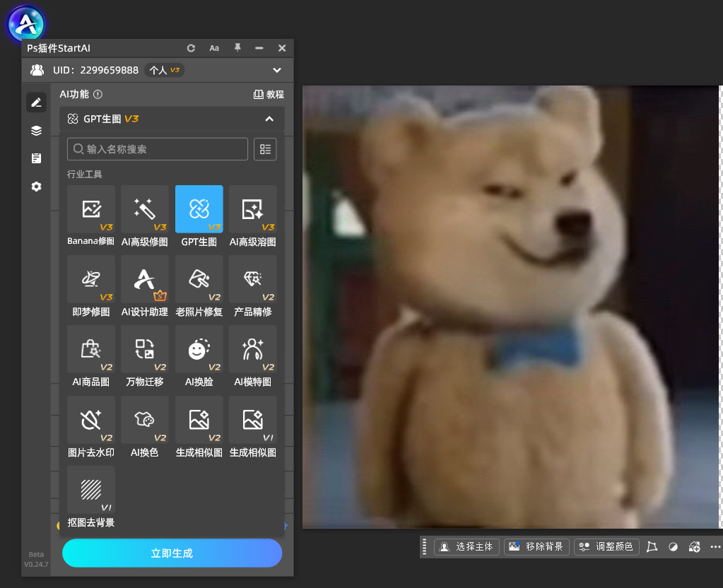The width and height of the screenshot is (723, 588).
Task: Focus the 输入名称搜索 search field
Action: [x=157, y=149]
